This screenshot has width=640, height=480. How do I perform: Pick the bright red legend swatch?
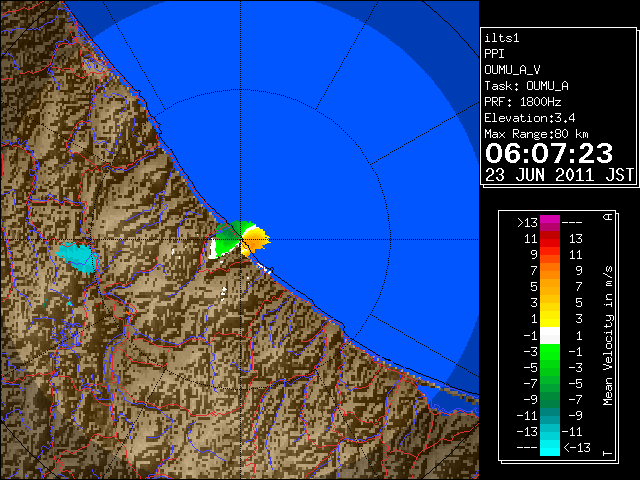pyautogui.click(x=550, y=242)
